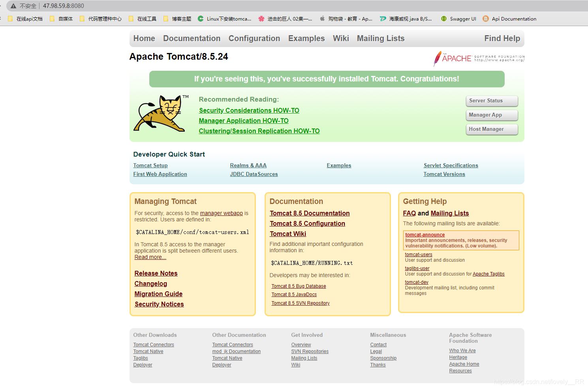
Task: Open the 在线工具 bookmark folder
Action: [x=143, y=19]
